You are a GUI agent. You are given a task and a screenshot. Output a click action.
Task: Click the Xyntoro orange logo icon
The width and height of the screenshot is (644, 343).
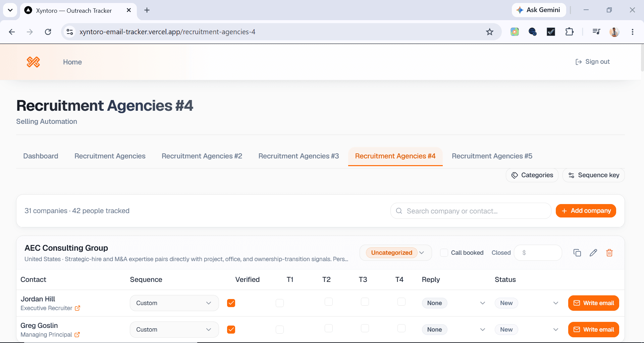pos(33,62)
